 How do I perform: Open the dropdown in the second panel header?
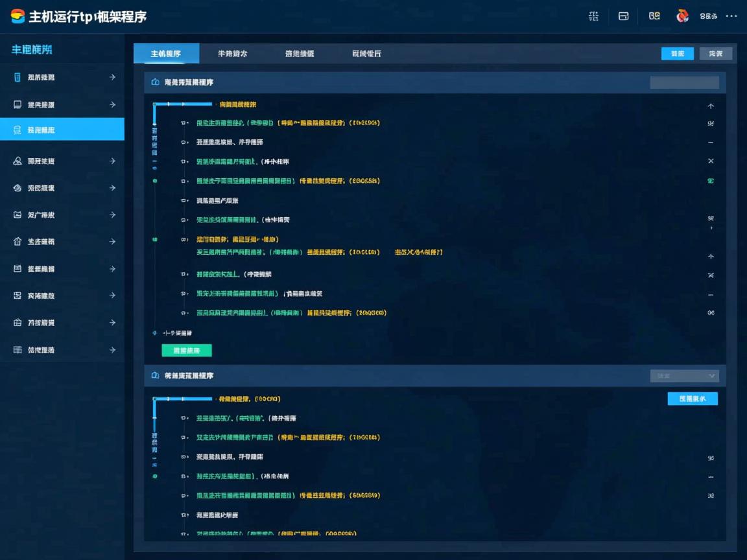tap(684, 376)
